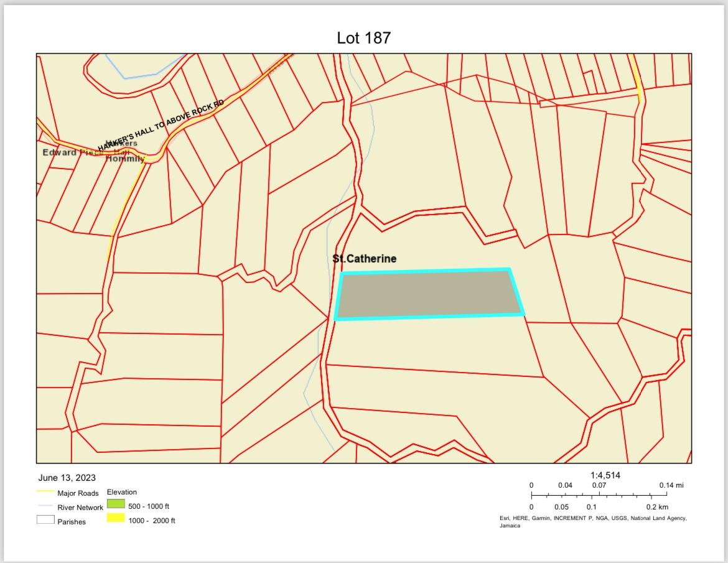Click the yellow road segment at top right
Image resolution: width=728 pixels, height=563 pixels.
click(x=635, y=78)
